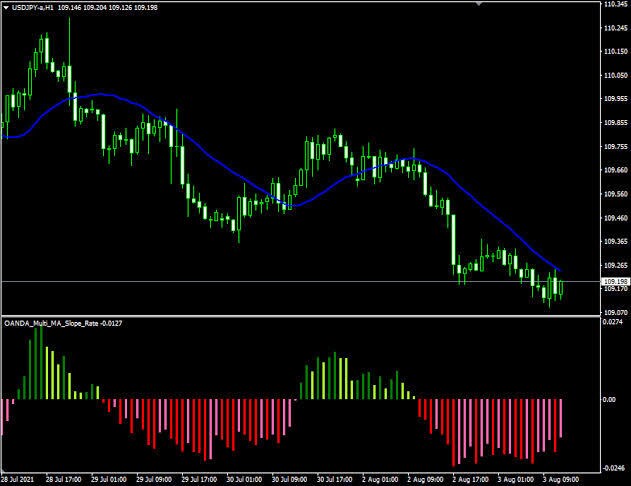Click the chart shift triangle marker at top

click(x=478, y=3)
